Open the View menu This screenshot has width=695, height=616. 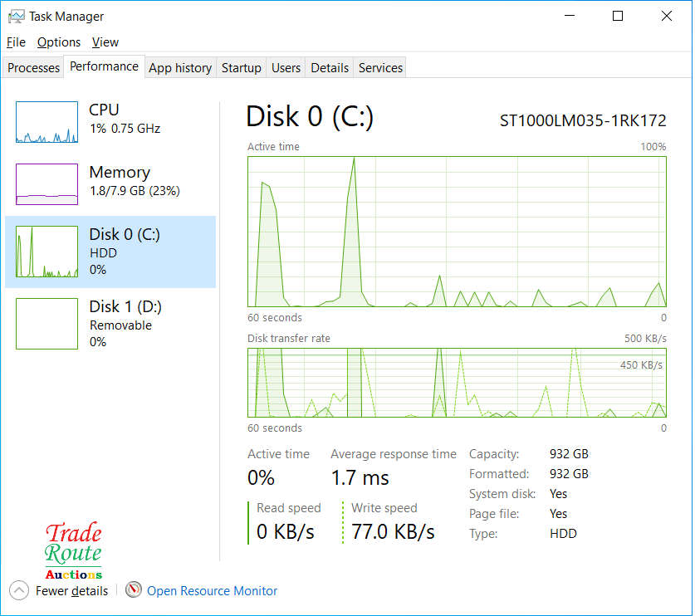pos(105,42)
